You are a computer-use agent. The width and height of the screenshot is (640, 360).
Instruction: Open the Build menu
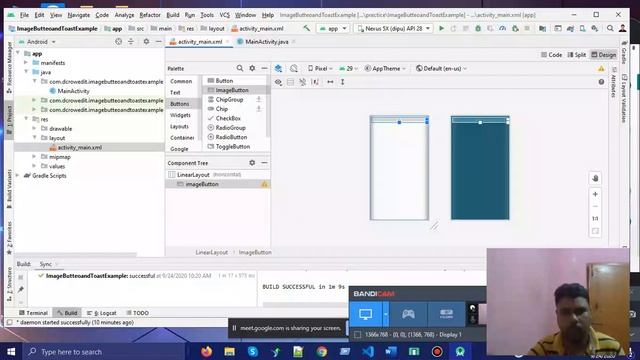(x=173, y=15)
